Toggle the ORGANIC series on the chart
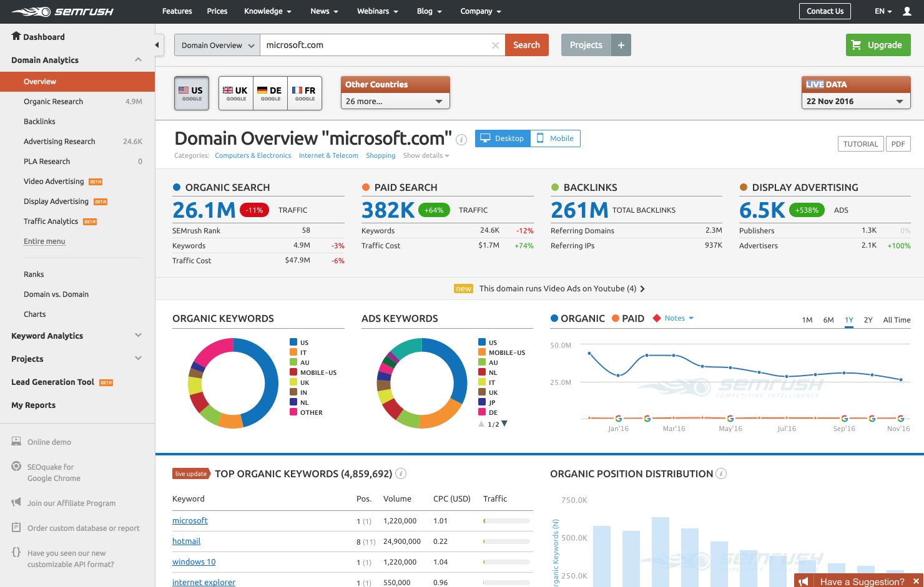Image resolution: width=924 pixels, height=587 pixels. (x=577, y=318)
